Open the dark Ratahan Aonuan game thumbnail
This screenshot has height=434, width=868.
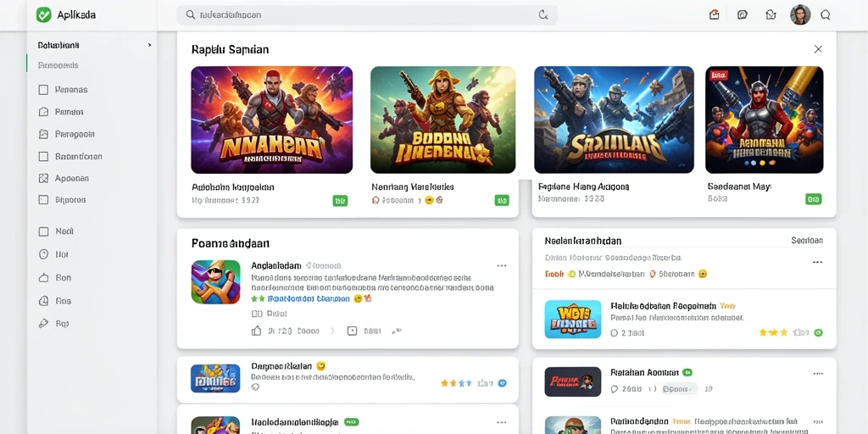[573, 382]
